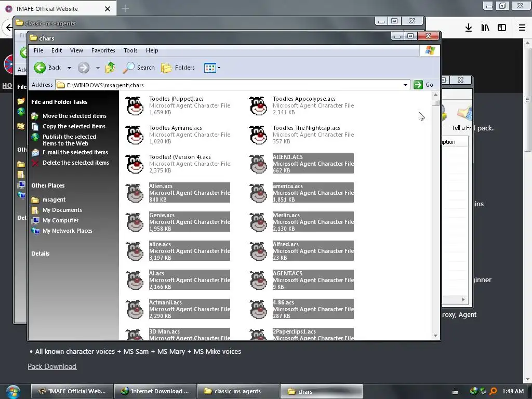Click the Pack Download link on webpage

click(x=52, y=366)
